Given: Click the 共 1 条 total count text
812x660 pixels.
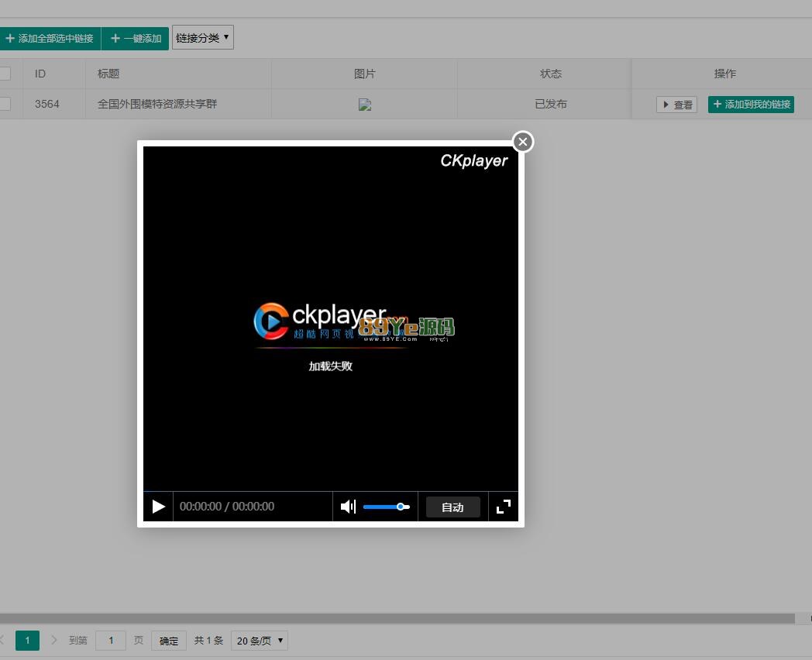Looking at the screenshot, I should point(208,641).
